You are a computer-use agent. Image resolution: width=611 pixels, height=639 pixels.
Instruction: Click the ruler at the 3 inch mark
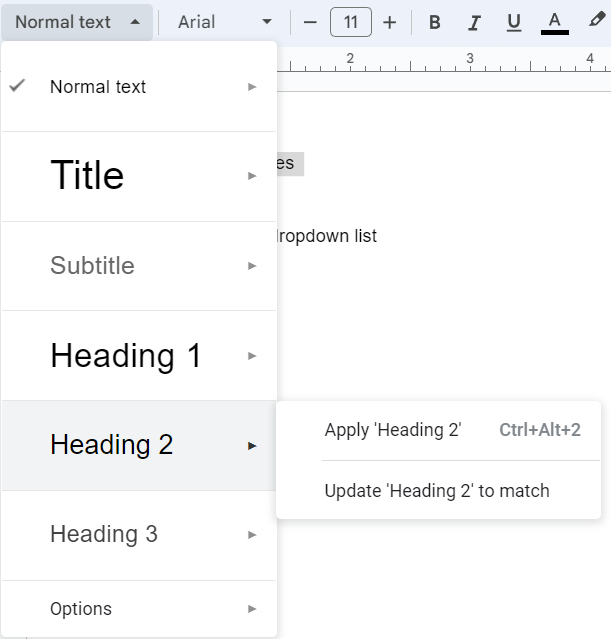point(470,59)
